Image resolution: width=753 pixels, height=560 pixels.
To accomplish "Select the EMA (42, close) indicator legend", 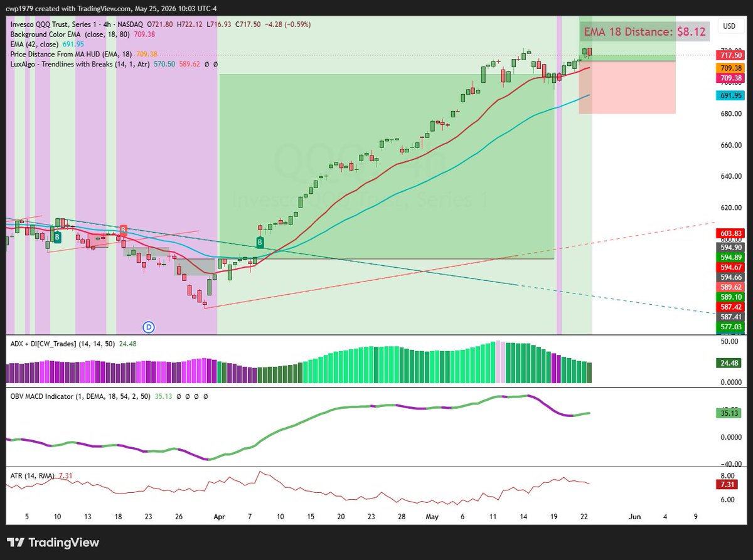I will click(x=36, y=45).
